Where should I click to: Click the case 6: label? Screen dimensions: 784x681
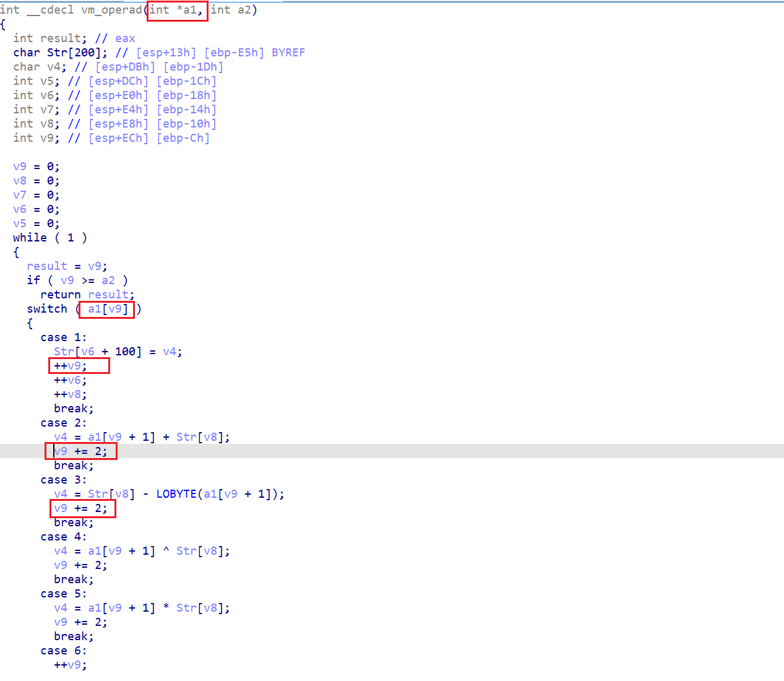[64, 651]
